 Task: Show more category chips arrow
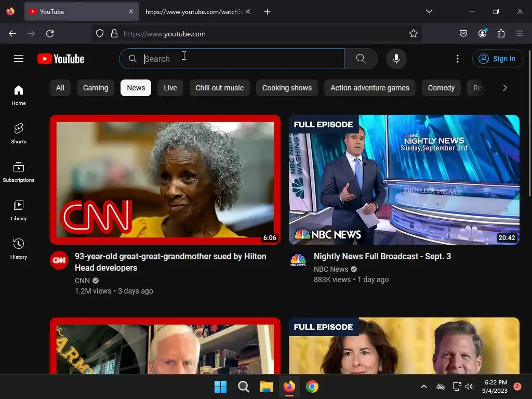tap(504, 88)
